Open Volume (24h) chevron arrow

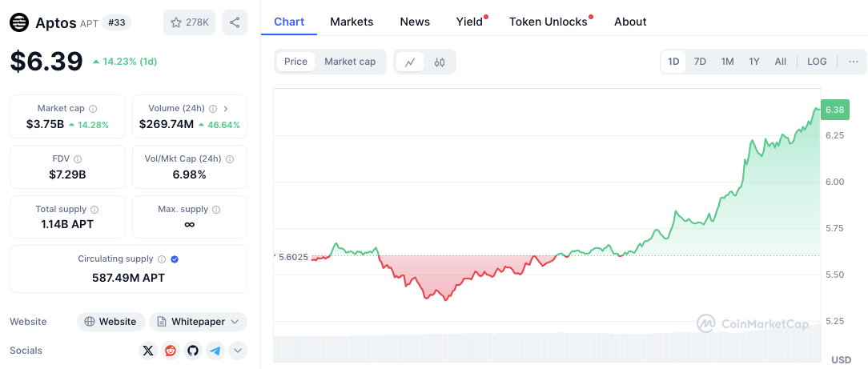226,108
